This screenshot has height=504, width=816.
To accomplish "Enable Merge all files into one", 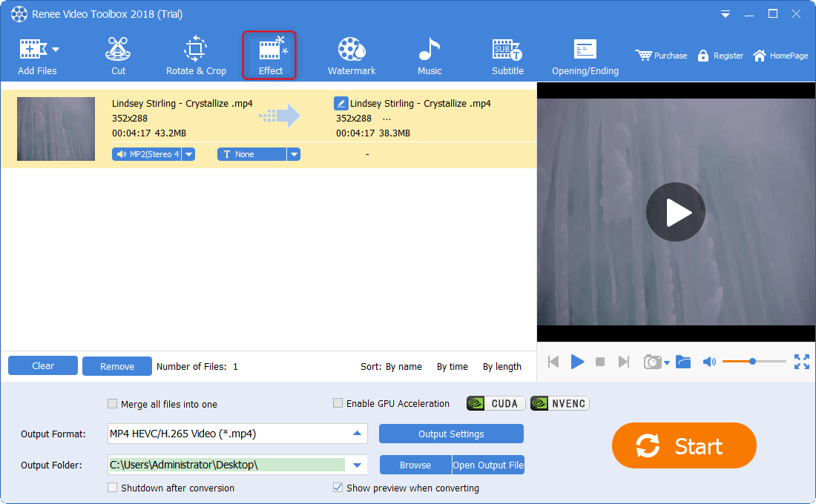I will (x=113, y=404).
